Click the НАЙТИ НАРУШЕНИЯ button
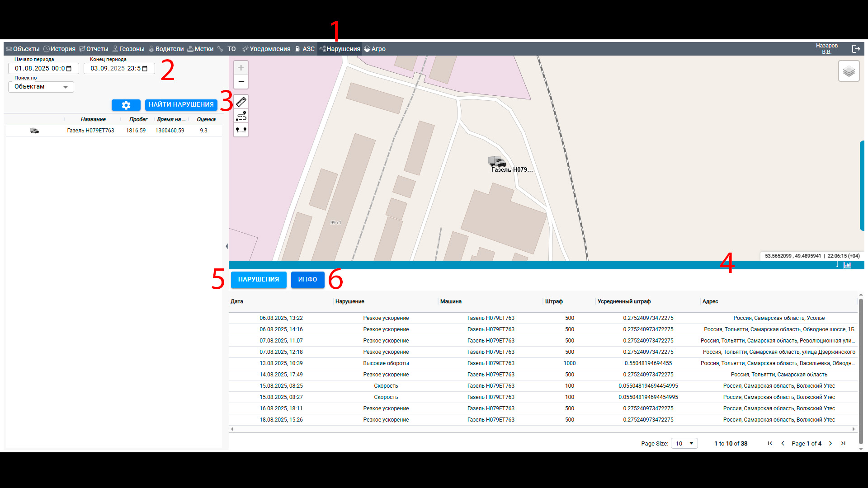The image size is (868, 488). 181,105
